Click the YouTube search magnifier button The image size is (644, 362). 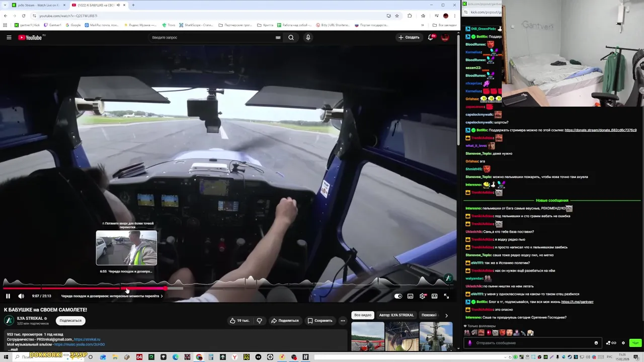point(291,37)
